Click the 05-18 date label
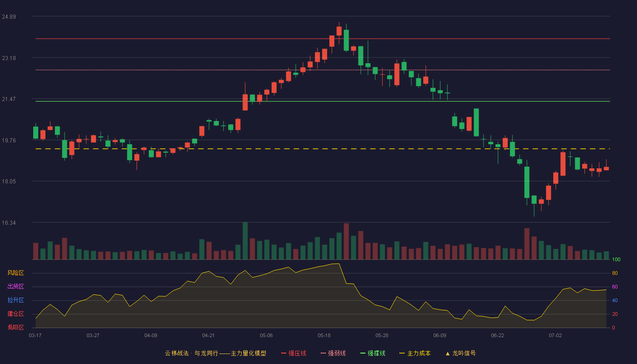The height and width of the screenshot is (364, 637). [324, 335]
